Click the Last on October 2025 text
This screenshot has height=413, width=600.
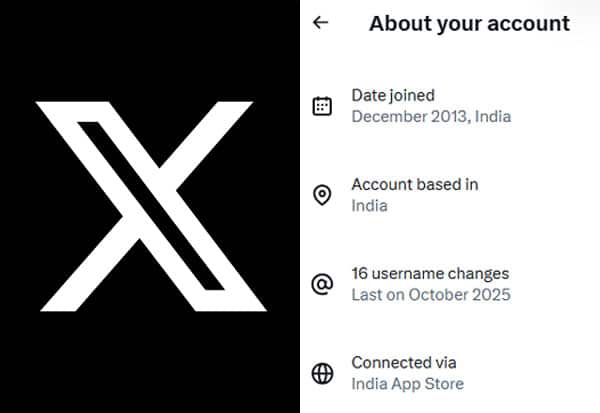pos(431,295)
